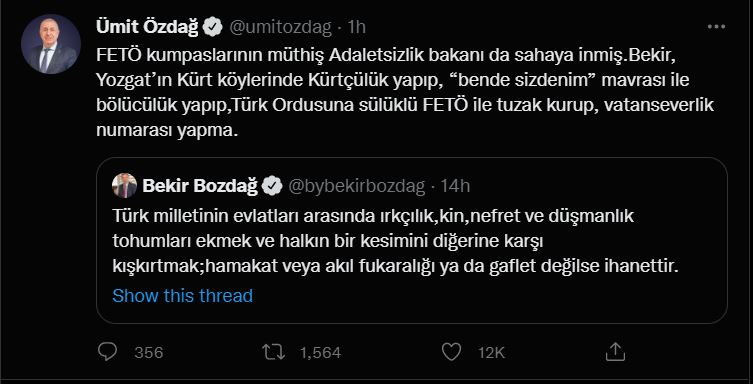Click Bekir Bozdağ's verified badge

click(272, 186)
